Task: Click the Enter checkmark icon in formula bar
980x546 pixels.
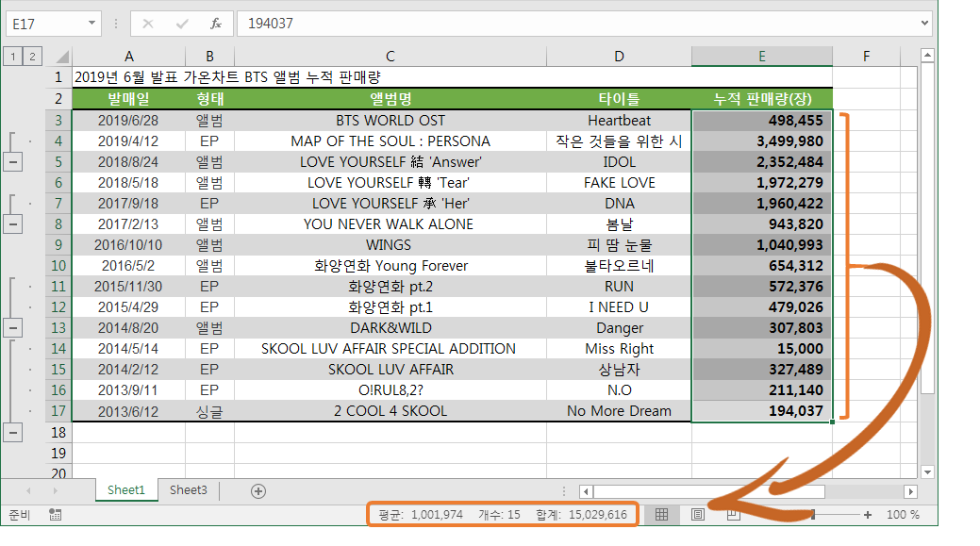Action: pos(182,24)
